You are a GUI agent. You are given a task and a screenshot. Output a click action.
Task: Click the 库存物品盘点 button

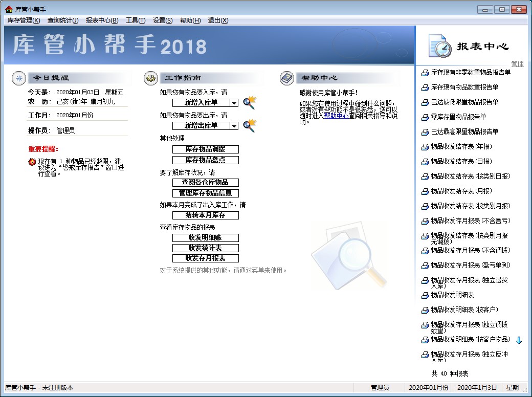point(205,160)
